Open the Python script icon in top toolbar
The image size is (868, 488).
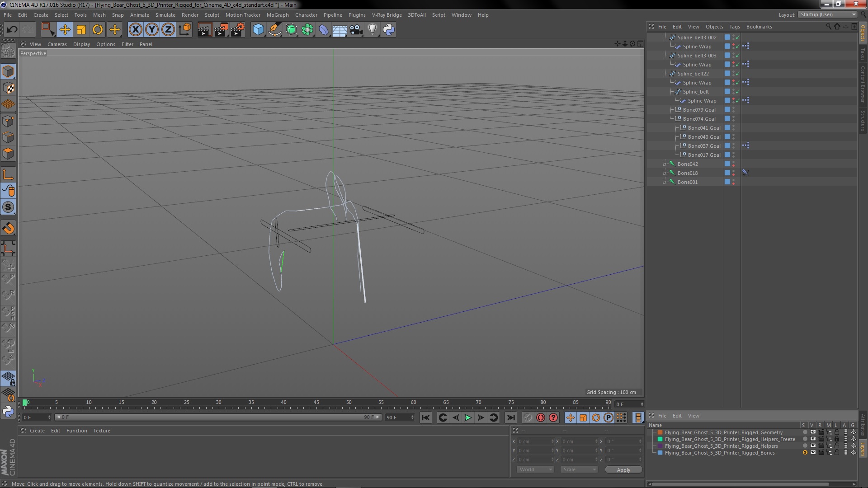coord(389,30)
